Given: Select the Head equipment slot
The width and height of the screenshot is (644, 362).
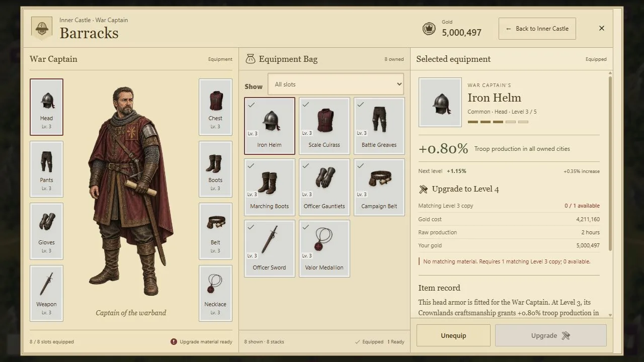Looking at the screenshot, I should point(46,107).
